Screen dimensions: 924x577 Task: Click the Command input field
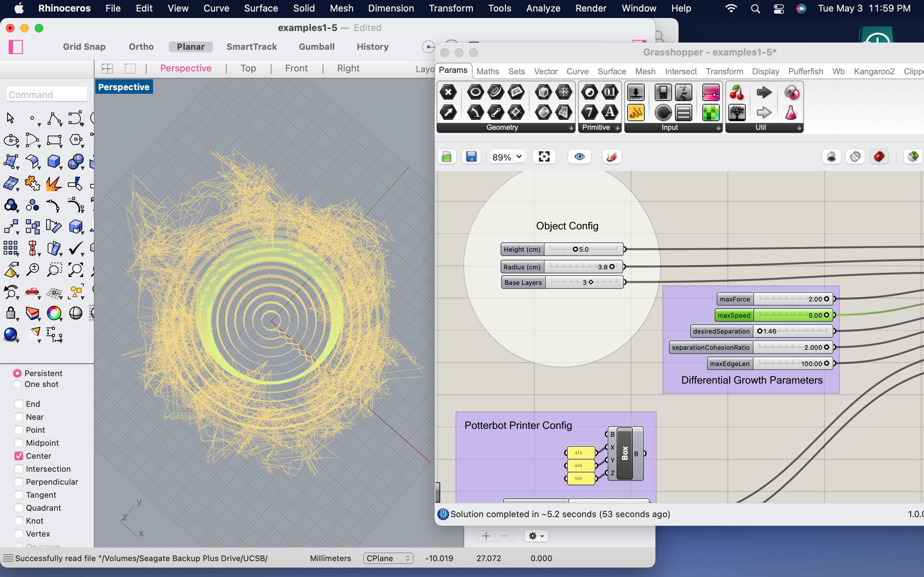tap(47, 94)
